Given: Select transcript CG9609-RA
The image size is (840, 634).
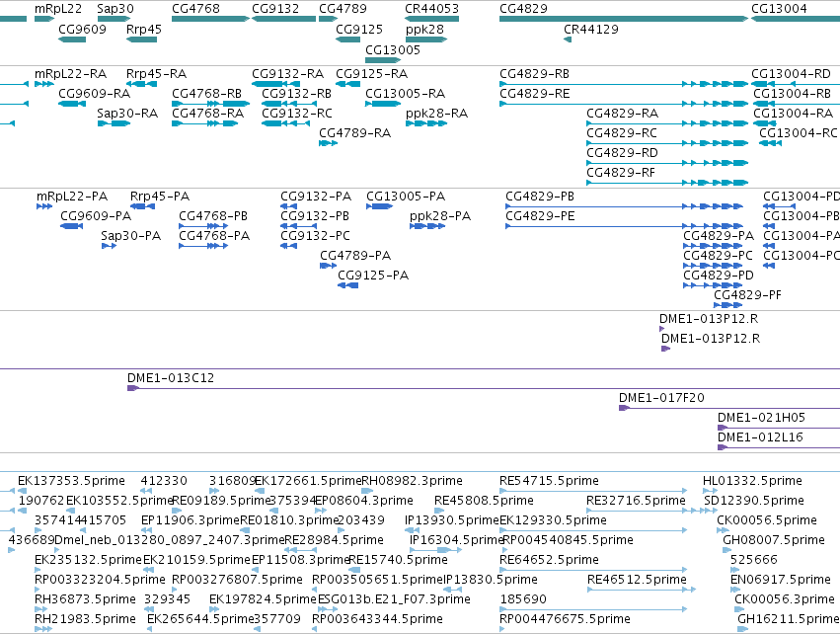Looking at the screenshot, I should coord(95,94).
